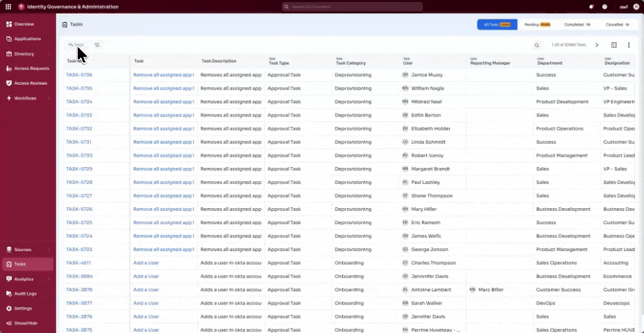Viewport: 644px width, 333px height.
Task: Click the Department column header
Action: (x=550, y=63)
